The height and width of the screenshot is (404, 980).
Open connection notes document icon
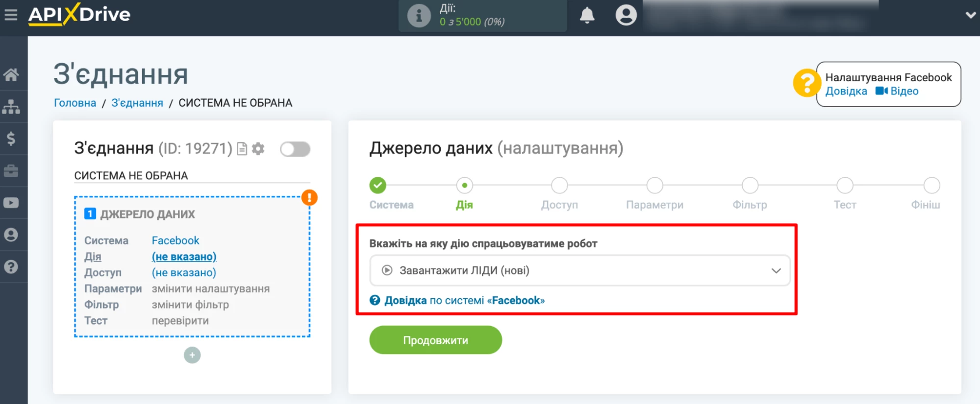coord(242,148)
